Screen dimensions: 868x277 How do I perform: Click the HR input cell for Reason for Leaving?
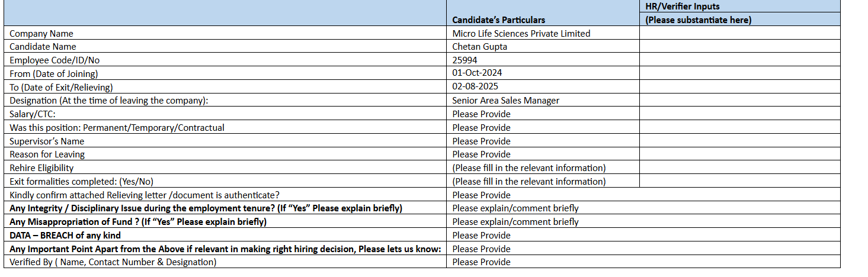point(739,154)
